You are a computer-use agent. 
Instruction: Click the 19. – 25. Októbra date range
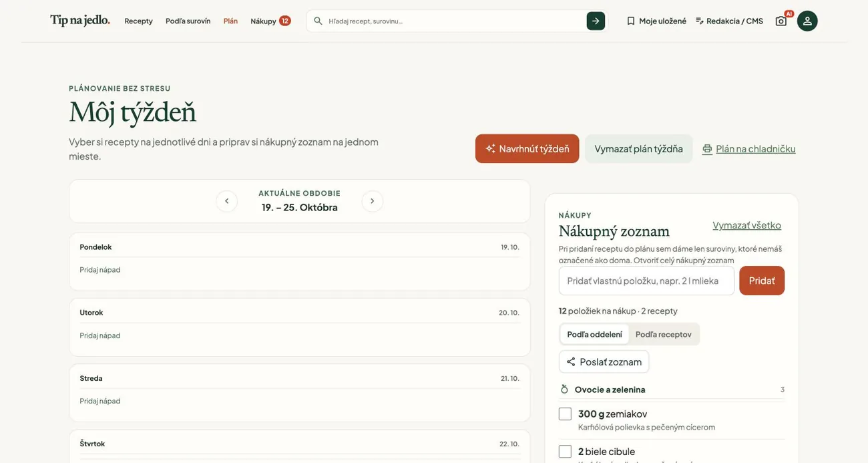point(300,207)
